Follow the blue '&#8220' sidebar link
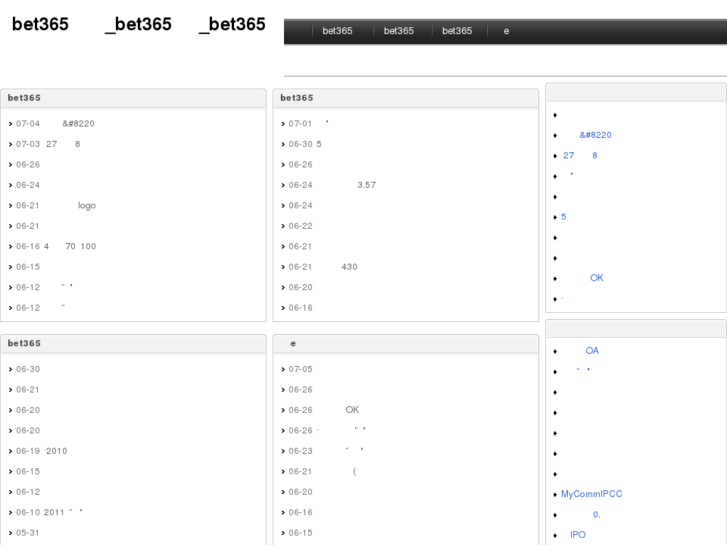Viewport: 727px width, 545px height. coord(595,135)
